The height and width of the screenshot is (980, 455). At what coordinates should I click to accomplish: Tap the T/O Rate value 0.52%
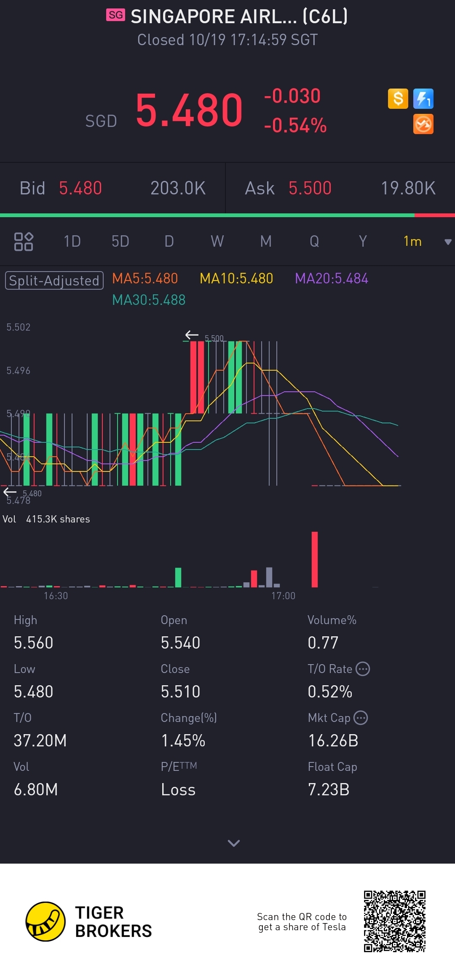[x=330, y=692]
